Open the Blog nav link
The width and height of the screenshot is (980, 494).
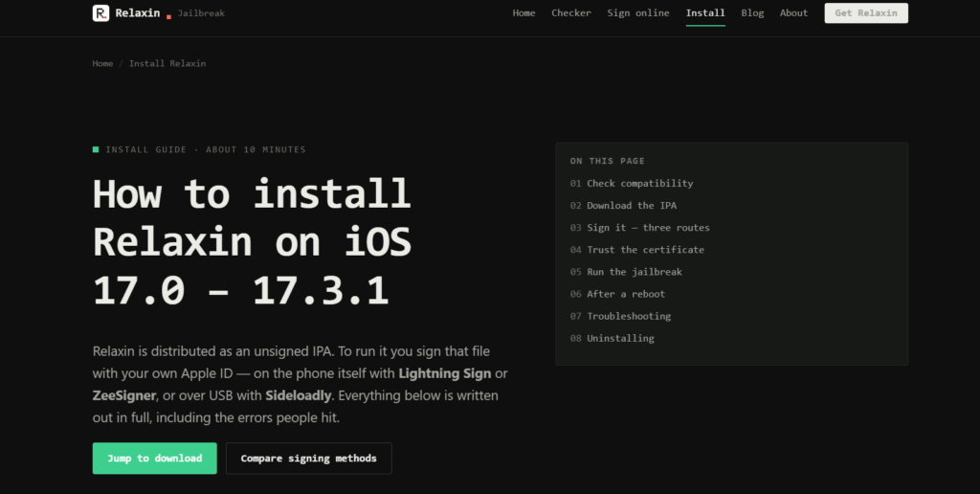pyautogui.click(x=752, y=13)
